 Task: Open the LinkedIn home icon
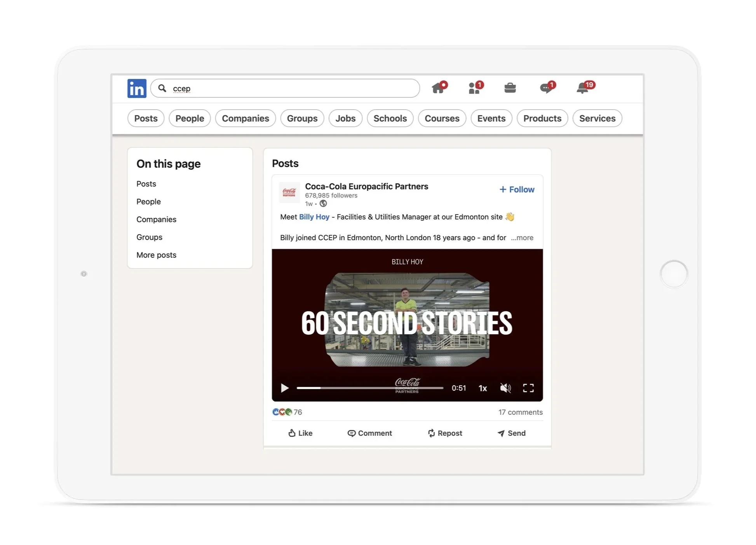438,88
